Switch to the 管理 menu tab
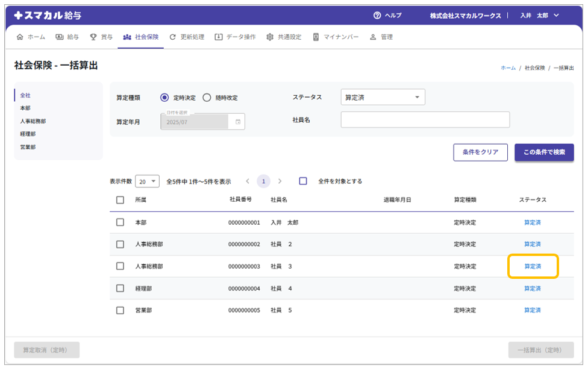The width and height of the screenshot is (588, 368). 381,37
